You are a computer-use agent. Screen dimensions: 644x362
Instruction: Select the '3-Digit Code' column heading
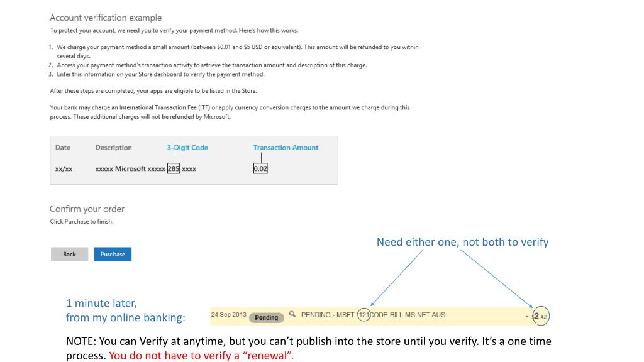click(x=187, y=147)
